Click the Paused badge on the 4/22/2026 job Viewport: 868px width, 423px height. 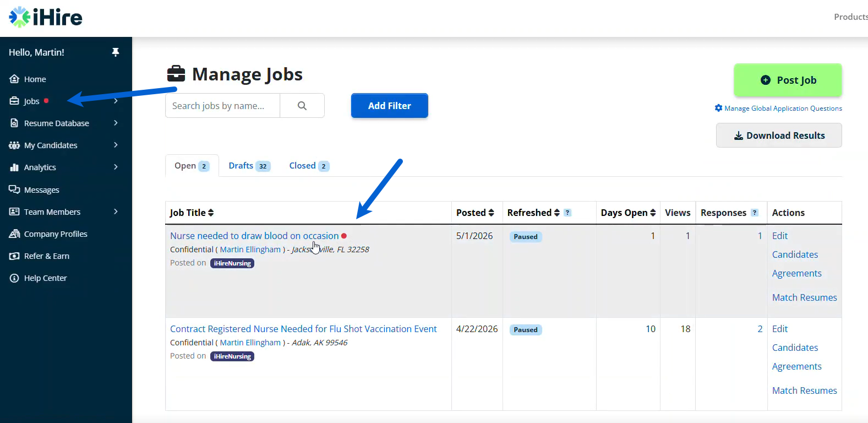point(526,330)
